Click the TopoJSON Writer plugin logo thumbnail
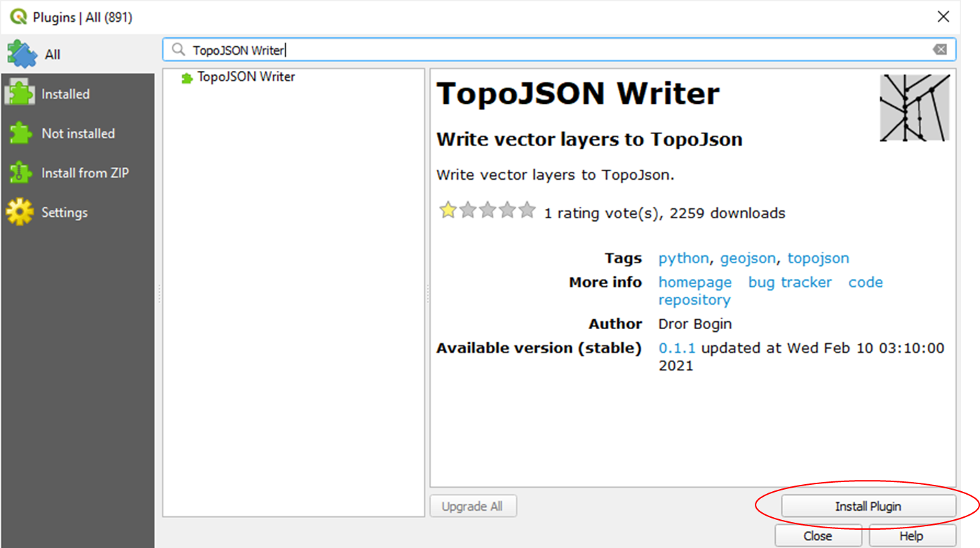980x548 pixels. pos(914,108)
